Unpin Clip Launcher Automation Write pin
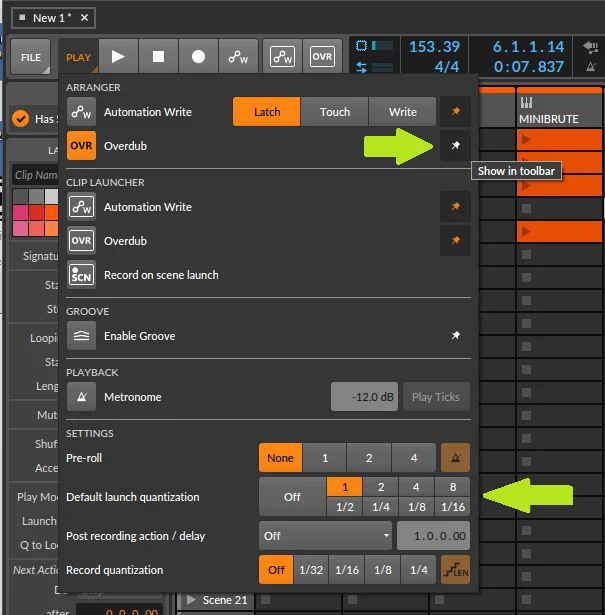The height and width of the screenshot is (615, 605). coord(455,206)
